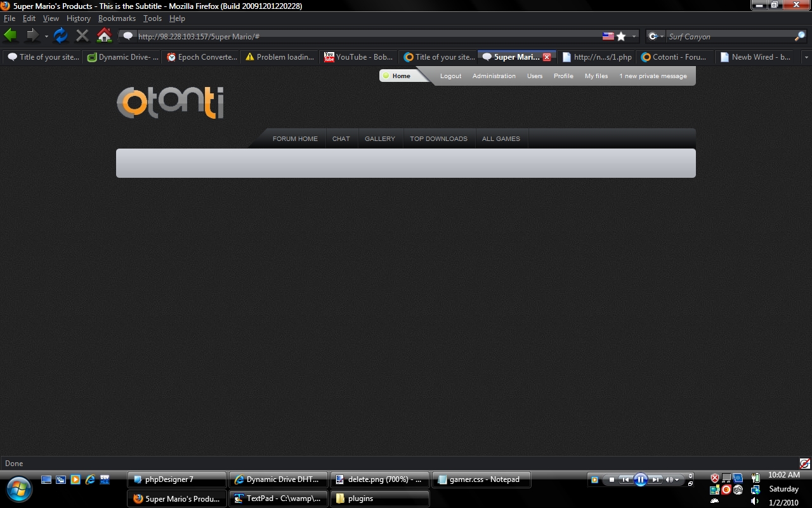Click the Administration link
Viewport: 812px width, 508px height.
pyautogui.click(x=494, y=76)
